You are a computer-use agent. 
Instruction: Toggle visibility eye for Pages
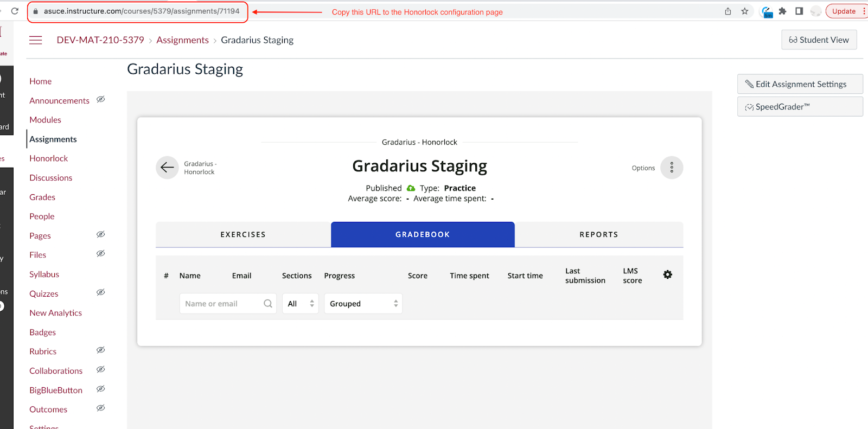point(101,234)
